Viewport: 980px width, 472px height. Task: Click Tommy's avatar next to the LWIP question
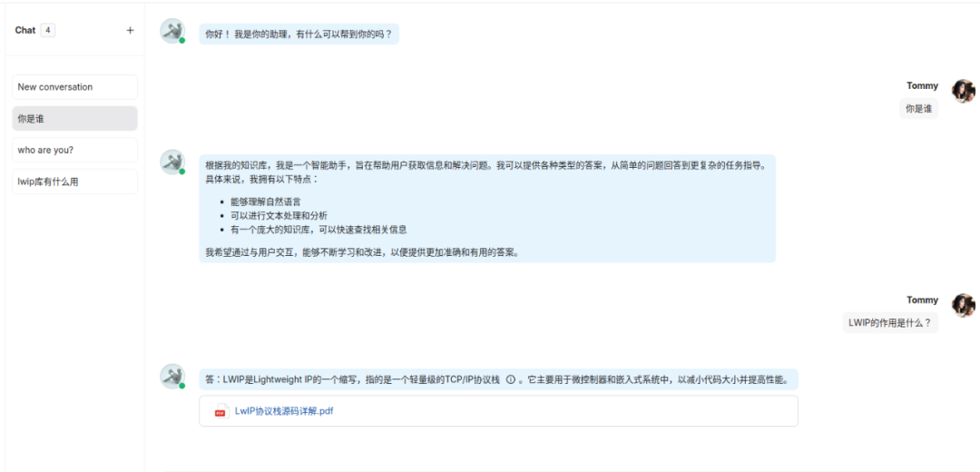click(963, 305)
